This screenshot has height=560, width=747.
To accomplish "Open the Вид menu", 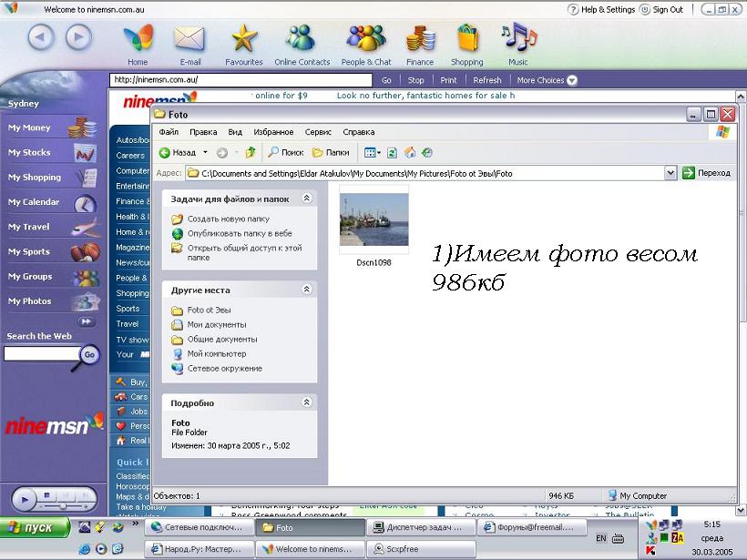I will click(235, 132).
